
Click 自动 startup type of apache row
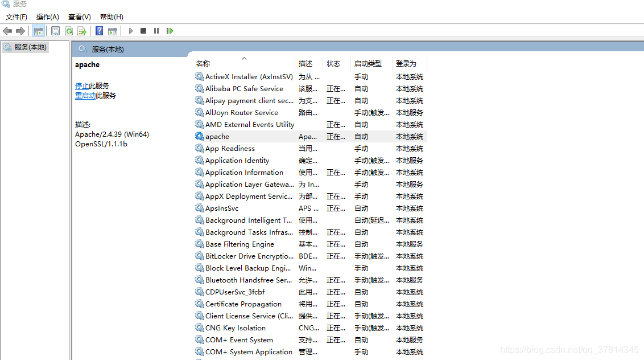pyautogui.click(x=361, y=136)
